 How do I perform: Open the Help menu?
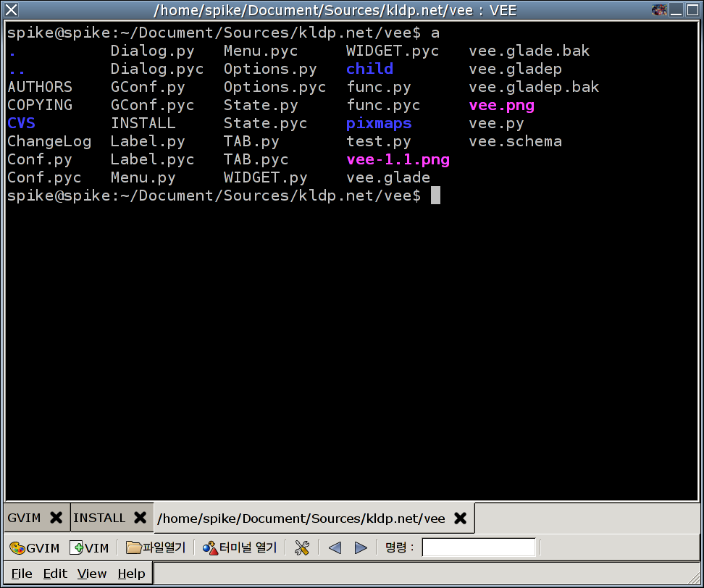[131, 574]
